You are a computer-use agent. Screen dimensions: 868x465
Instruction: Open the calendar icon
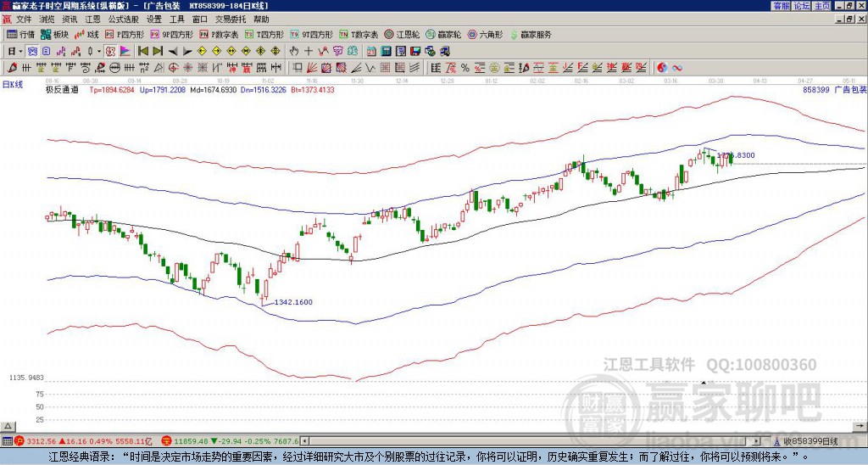click(371, 52)
